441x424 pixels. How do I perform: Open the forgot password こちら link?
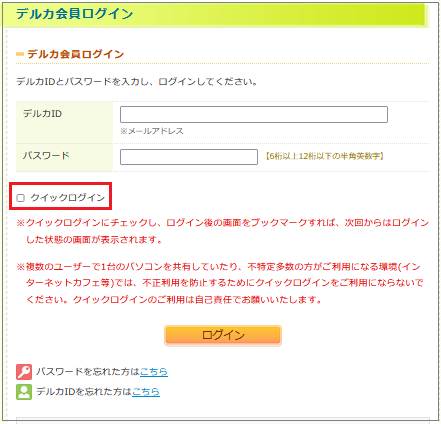[154, 372]
